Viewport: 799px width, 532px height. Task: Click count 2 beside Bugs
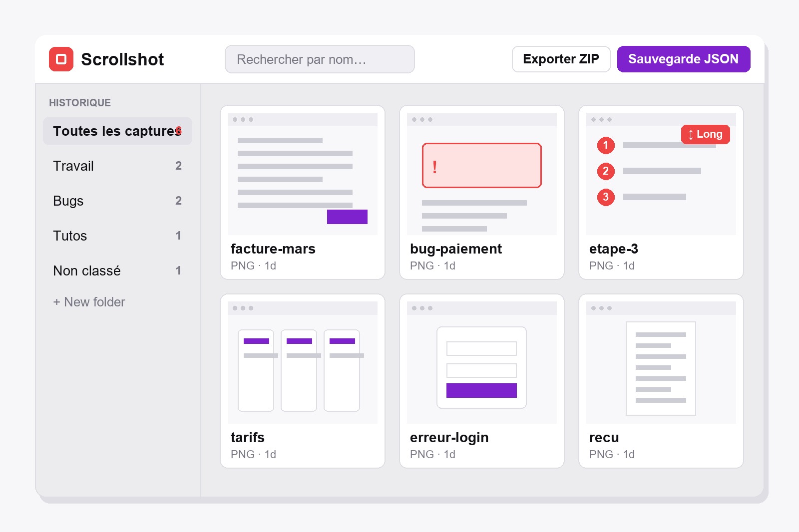(178, 201)
